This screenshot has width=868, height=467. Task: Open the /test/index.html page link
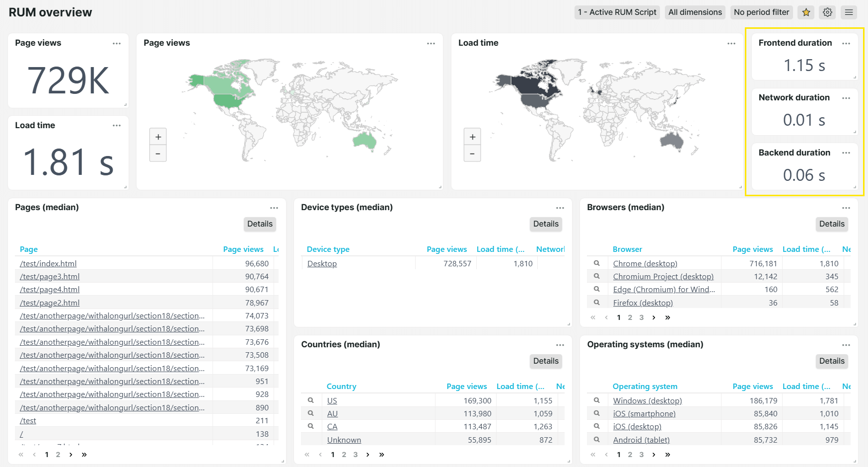tap(48, 263)
